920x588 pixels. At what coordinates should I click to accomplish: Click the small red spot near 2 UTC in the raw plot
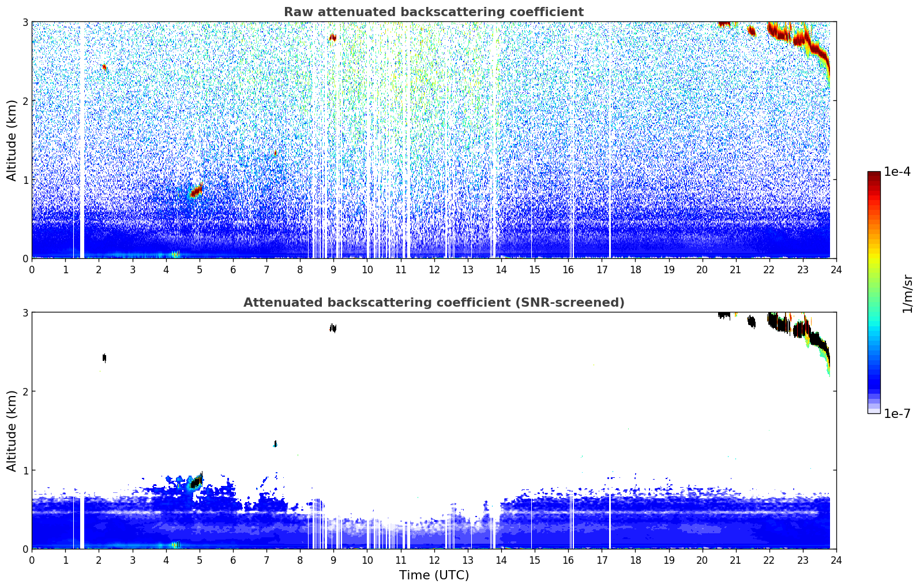click(104, 67)
